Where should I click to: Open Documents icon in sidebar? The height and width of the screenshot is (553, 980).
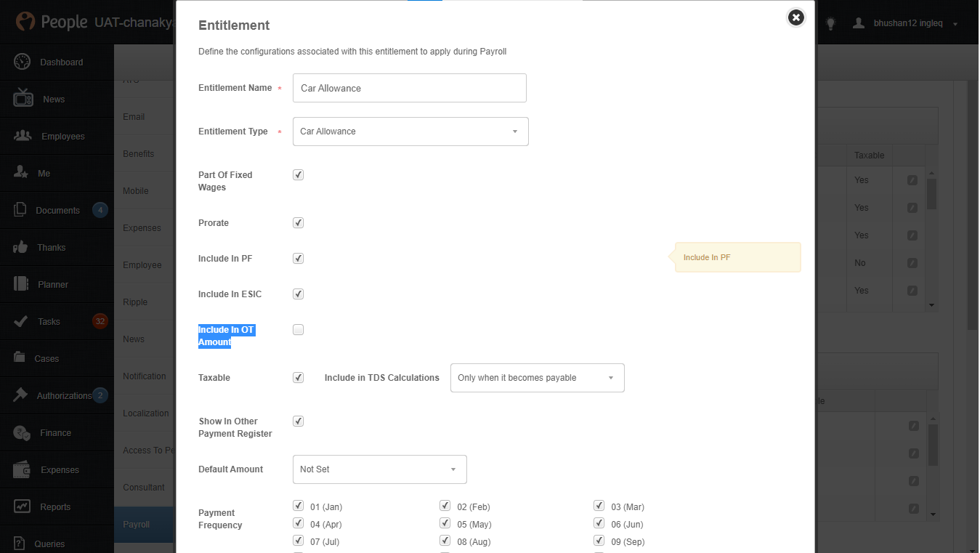20,210
